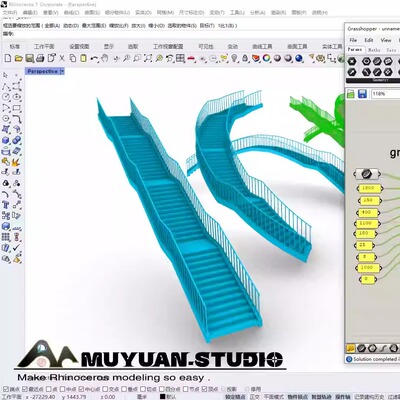Image resolution: width=400 pixels, height=400 pixels.
Task: Enable the 垂点 osnap checkbox
Action: 124,389
